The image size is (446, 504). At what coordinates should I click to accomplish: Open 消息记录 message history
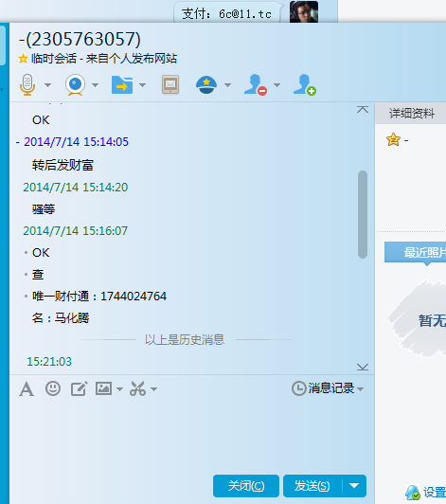click(x=323, y=388)
